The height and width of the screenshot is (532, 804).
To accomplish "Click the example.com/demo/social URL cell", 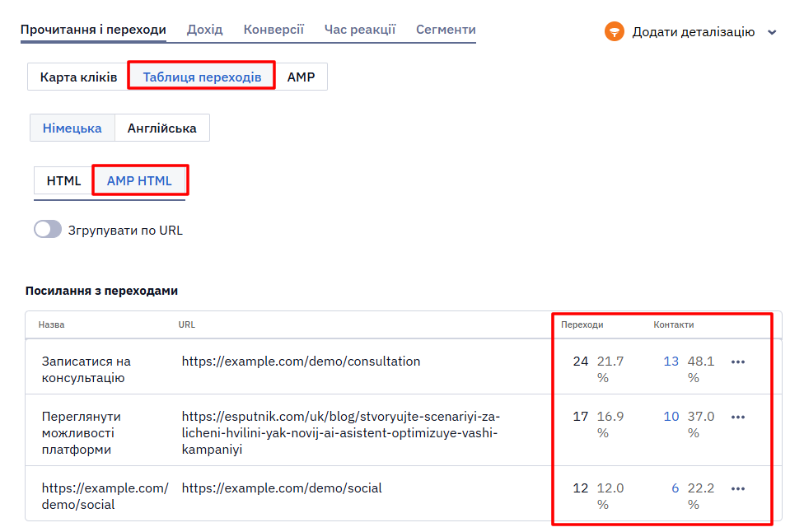I will click(x=282, y=488).
